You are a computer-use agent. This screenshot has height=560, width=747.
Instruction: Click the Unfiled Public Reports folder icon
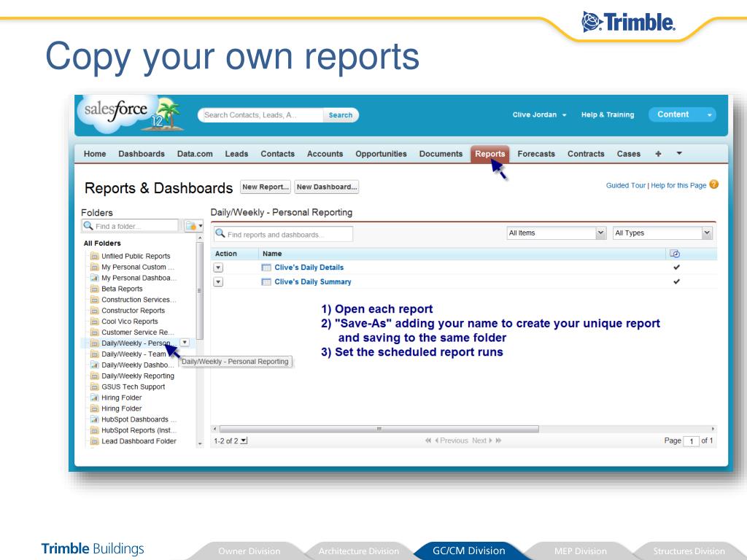click(94, 256)
